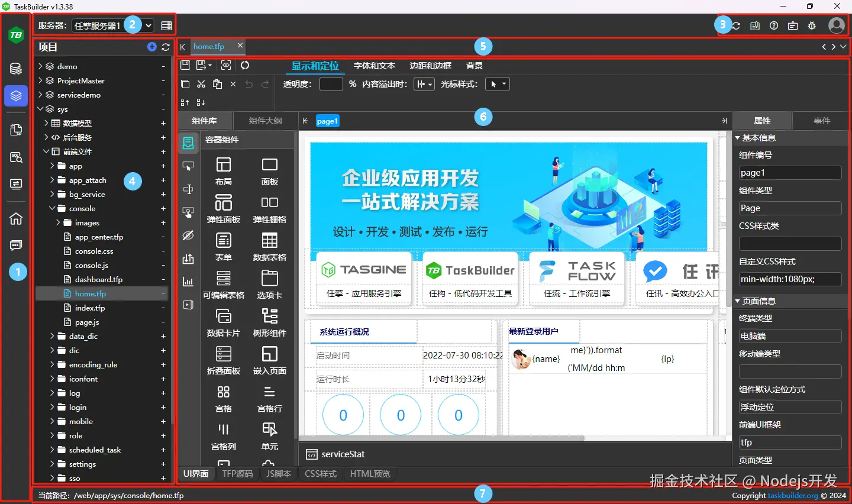Open the SQL query tool in the left sidebar
Screen dimensions: 852x504
(x=15, y=157)
